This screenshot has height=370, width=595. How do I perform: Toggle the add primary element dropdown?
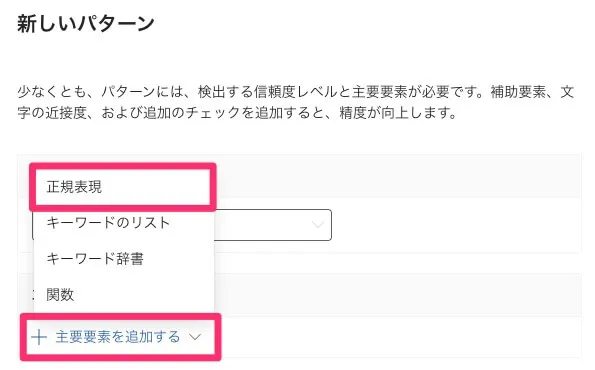click(x=116, y=337)
